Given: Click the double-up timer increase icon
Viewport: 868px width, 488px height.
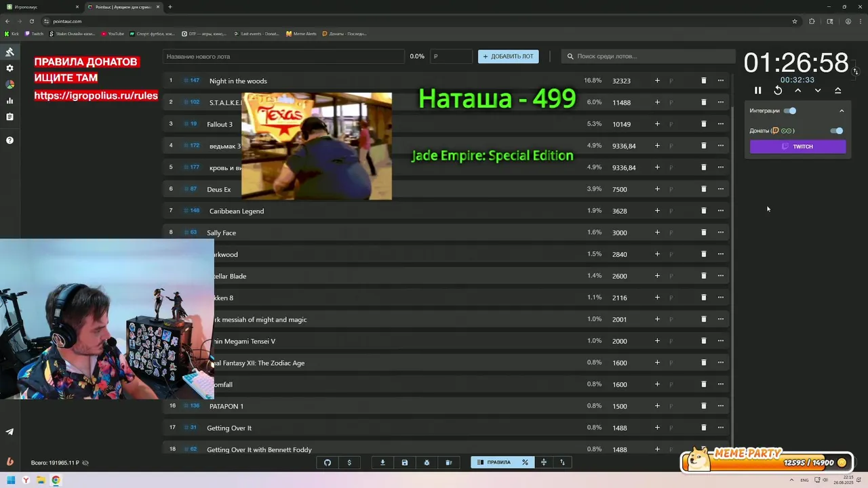Looking at the screenshot, I should click(837, 90).
